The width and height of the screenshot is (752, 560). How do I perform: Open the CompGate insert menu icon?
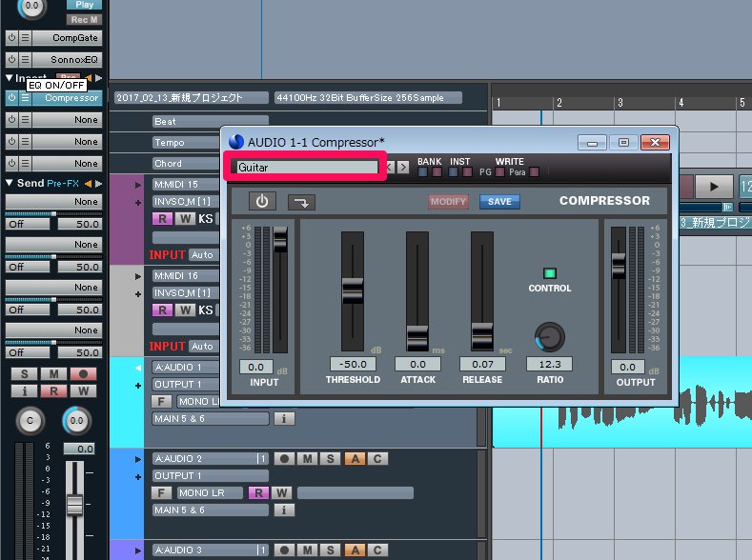pos(26,37)
